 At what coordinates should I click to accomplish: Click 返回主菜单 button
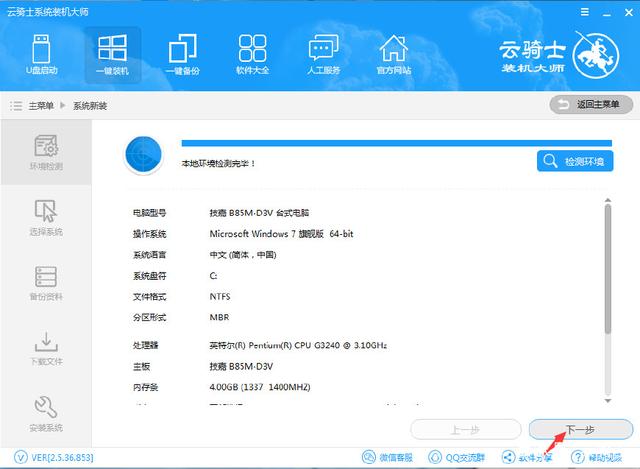click(591, 104)
